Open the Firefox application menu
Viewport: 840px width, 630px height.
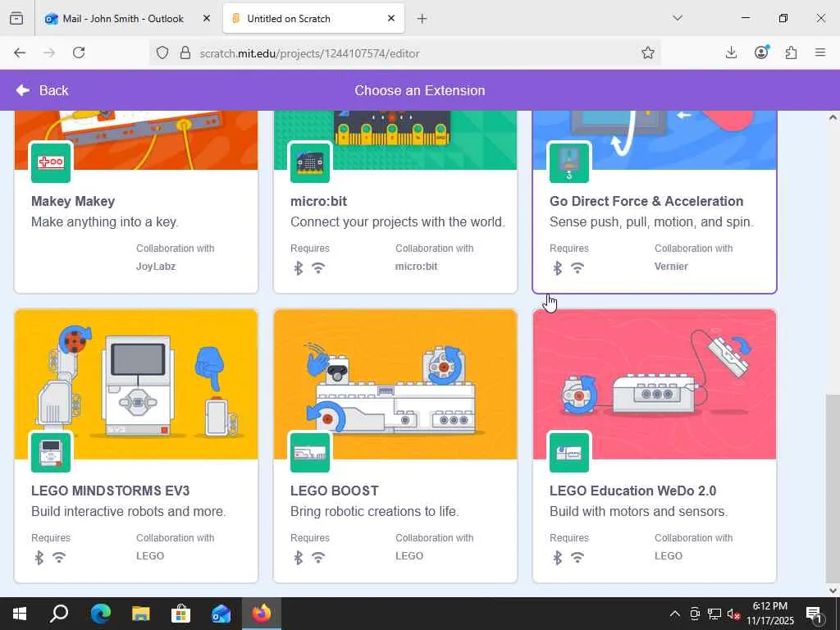(x=820, y=52)
